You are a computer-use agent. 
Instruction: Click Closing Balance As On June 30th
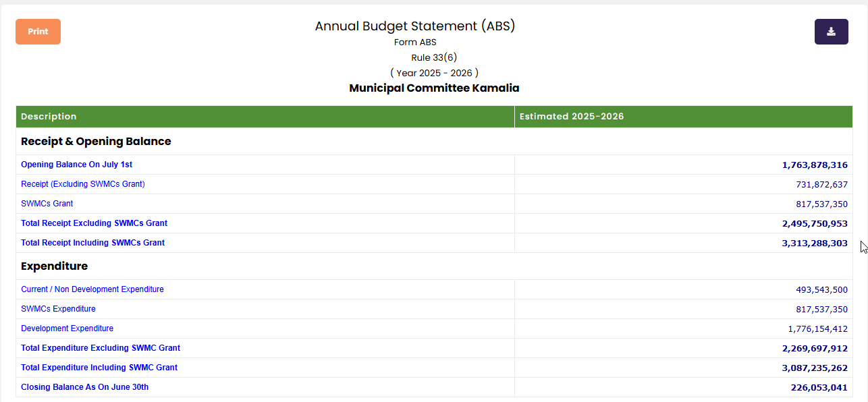84,387
